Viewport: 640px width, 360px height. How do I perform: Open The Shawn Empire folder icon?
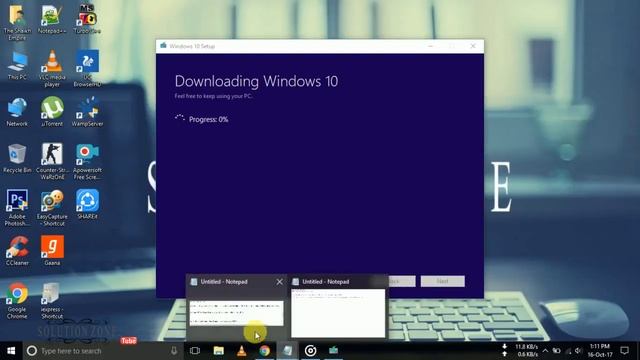click(x=17, y=22)
